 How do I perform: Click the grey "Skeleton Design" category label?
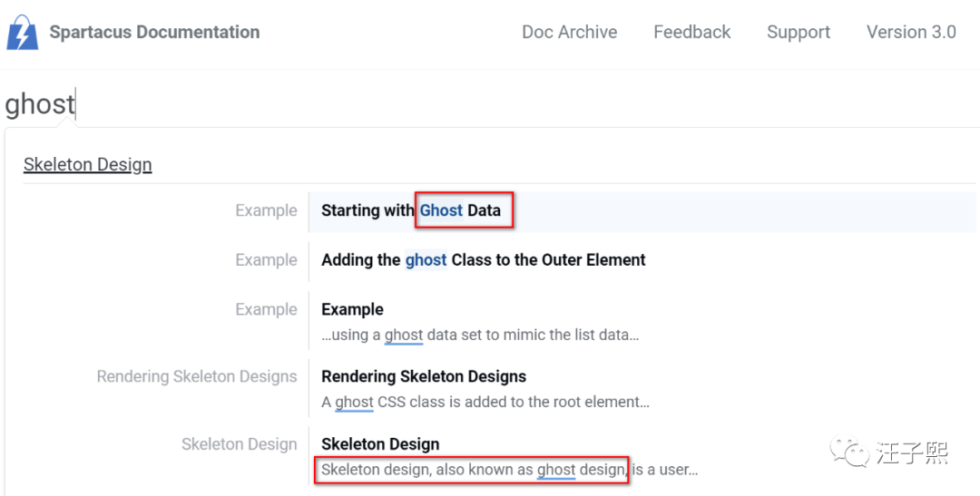[x=239, y=444]
